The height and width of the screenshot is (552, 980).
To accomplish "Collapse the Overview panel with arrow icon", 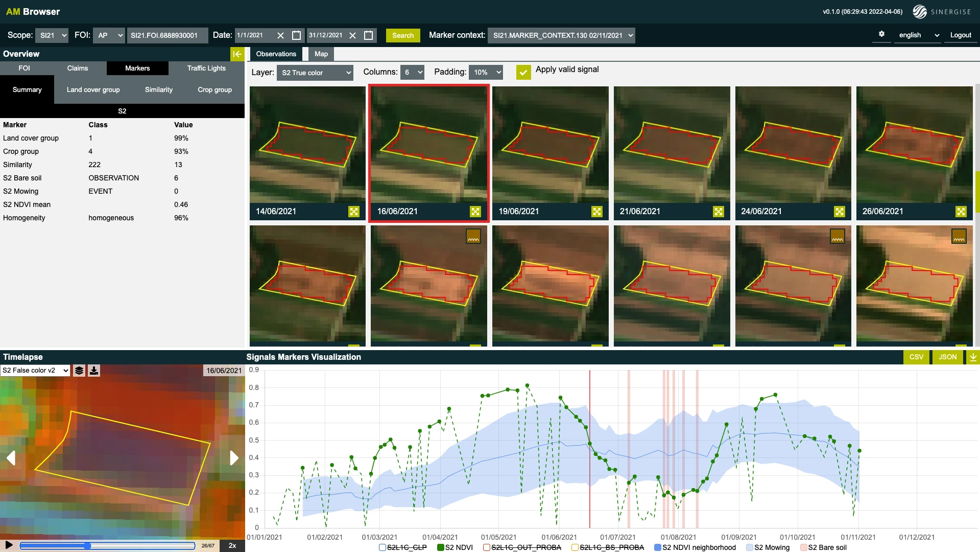I will point(237,54).
